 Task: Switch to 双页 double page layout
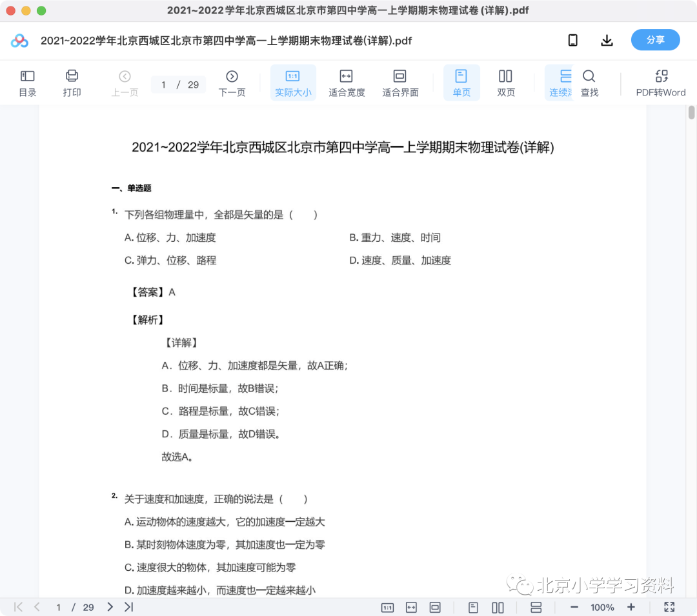pos(506,83)
